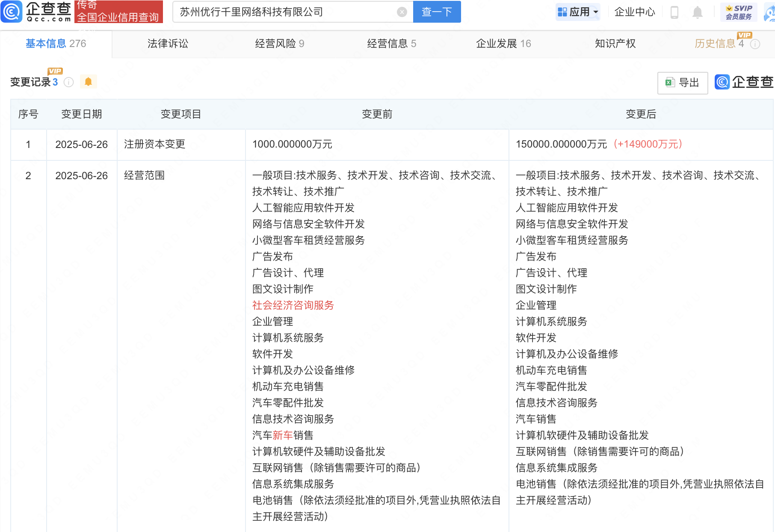Click the 变更后 column header
The height and width of the screenshot is (532, 775).
coord(641,114)
